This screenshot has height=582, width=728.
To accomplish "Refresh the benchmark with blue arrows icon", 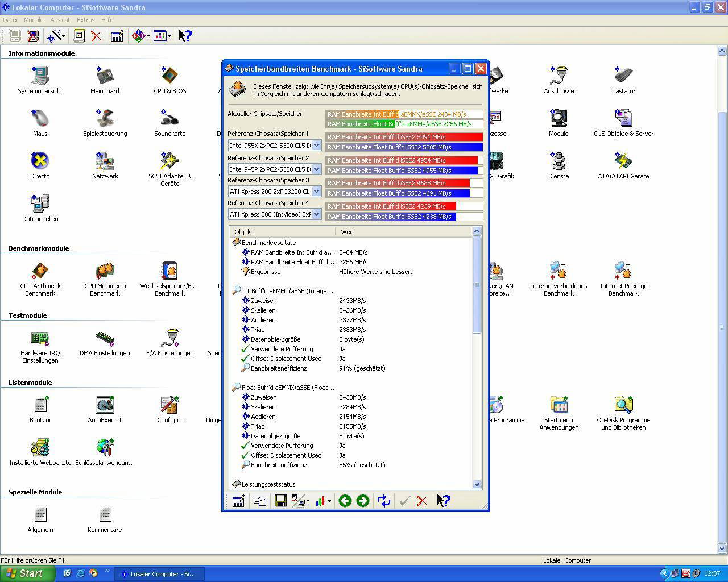I will click(384, 501).
